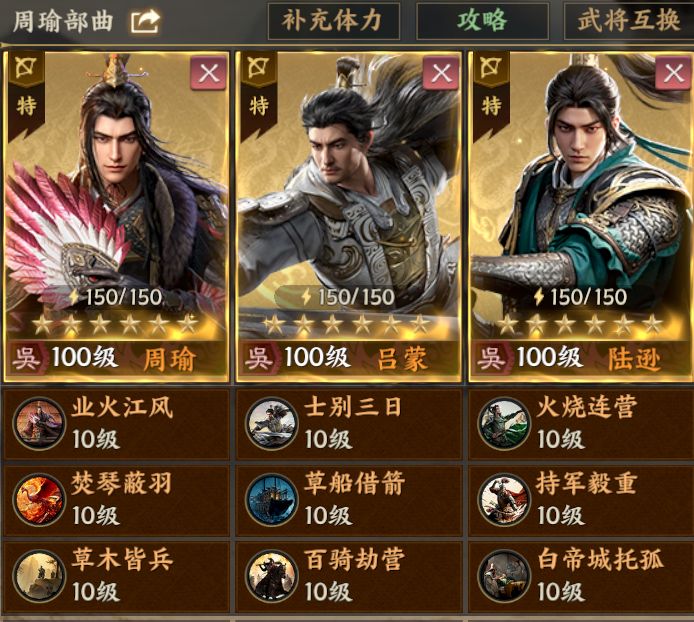The height and width of the screenshot is (622, 694).
Task: Select the 火烧连营 skill icon
Action: [504, 424]
